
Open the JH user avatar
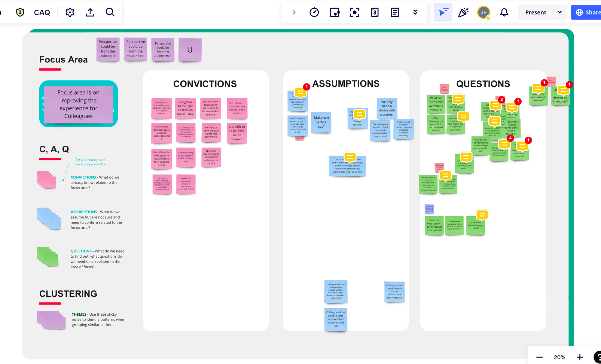click(x=484, y=12)
